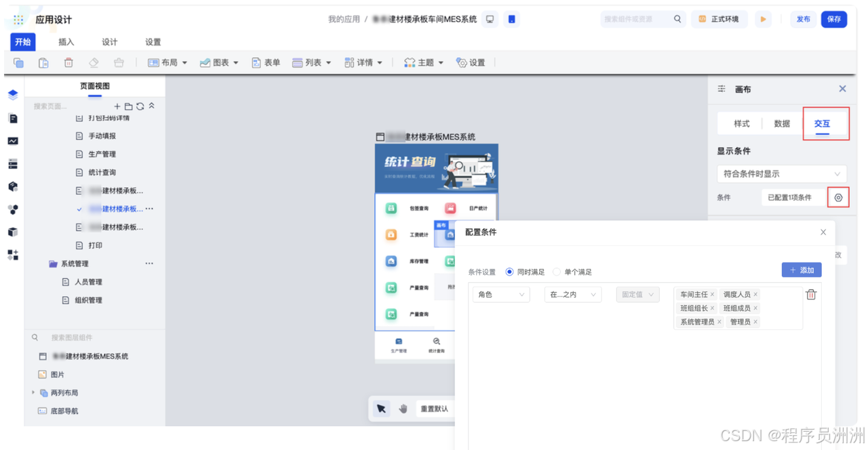Switch to the 交互 tab in the canvas panel
The width and height of the screenshot is (868, 450).
click(x=823, y=124)
